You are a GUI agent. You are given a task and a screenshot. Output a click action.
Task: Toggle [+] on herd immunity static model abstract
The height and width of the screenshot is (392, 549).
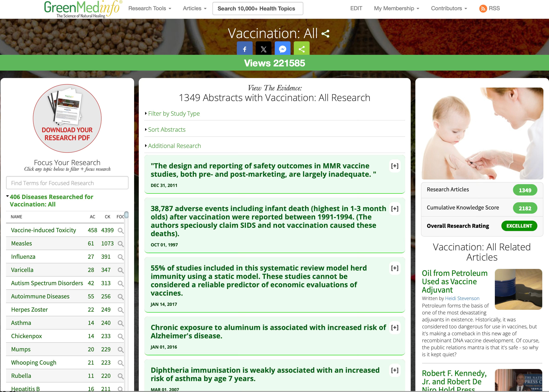(x=394, y=268)
